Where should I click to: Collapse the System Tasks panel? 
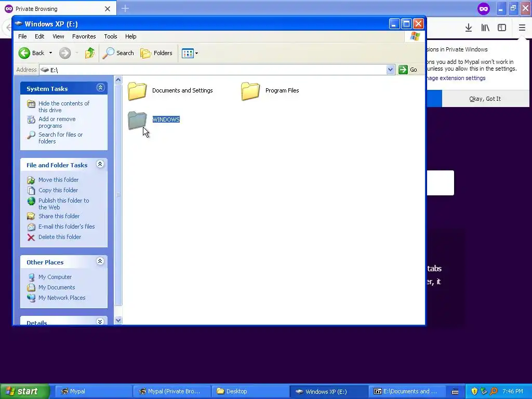(100, 88)
